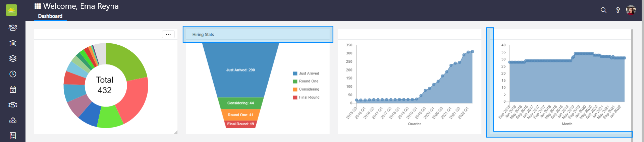Click the green sun app logo
The height and width of the screenshot is (142, 644).
click(x=11, y=10)
